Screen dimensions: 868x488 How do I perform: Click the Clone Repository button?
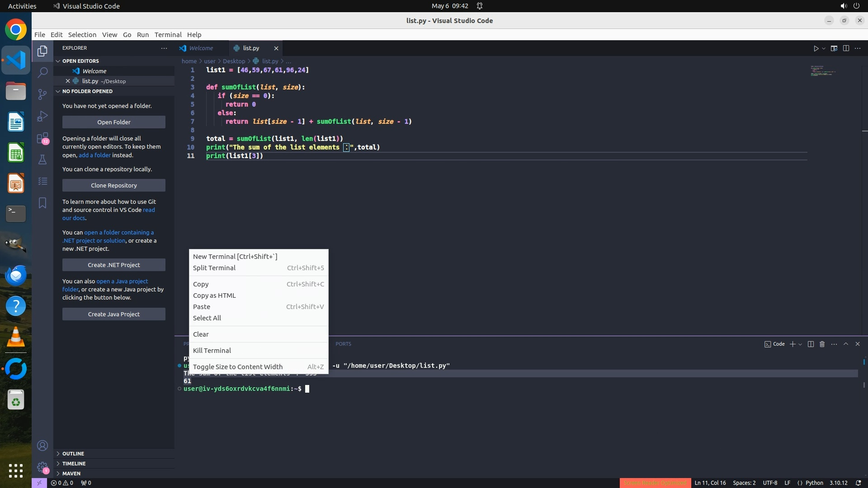coord(113,185)
